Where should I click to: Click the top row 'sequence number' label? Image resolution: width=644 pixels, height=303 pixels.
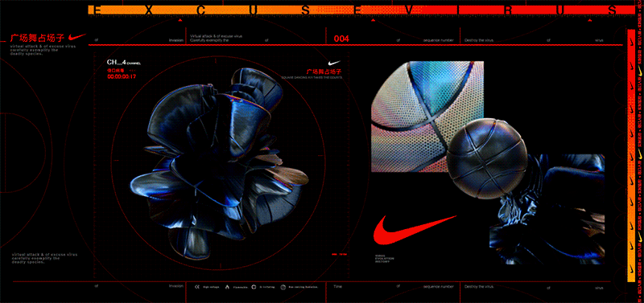(x=438, y=41)
